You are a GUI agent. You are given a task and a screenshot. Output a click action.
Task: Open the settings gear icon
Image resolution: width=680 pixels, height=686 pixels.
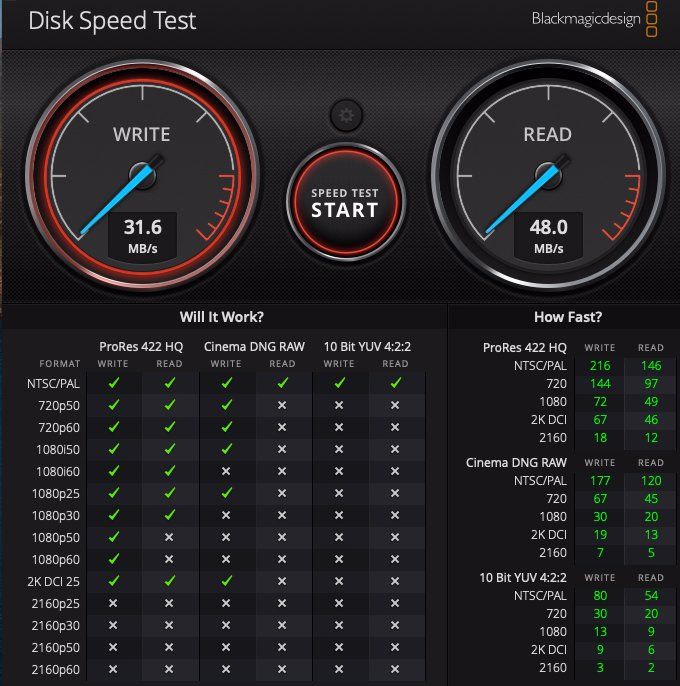(346, 116)
